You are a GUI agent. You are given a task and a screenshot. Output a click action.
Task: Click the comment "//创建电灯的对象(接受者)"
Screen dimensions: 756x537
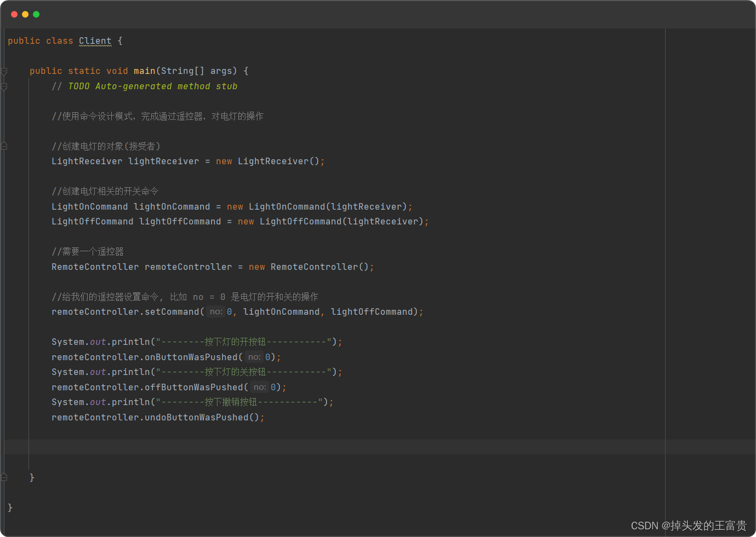(x=106, y=146)
